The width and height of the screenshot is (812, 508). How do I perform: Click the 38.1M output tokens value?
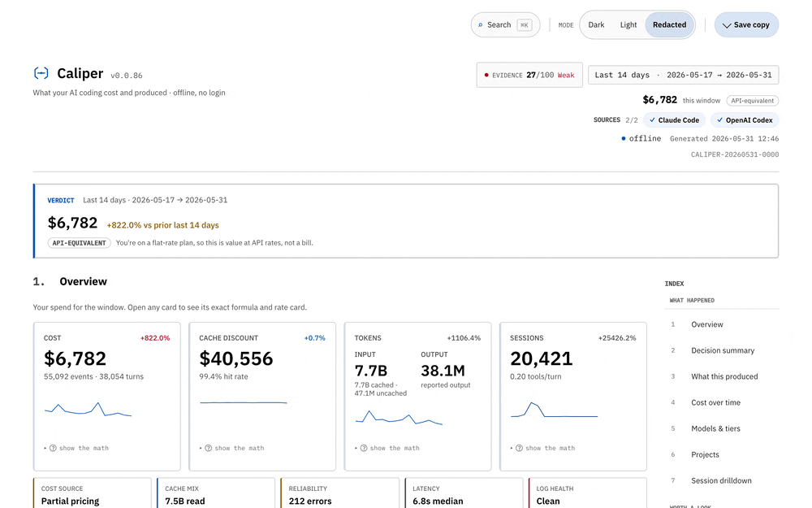point(443,371)
